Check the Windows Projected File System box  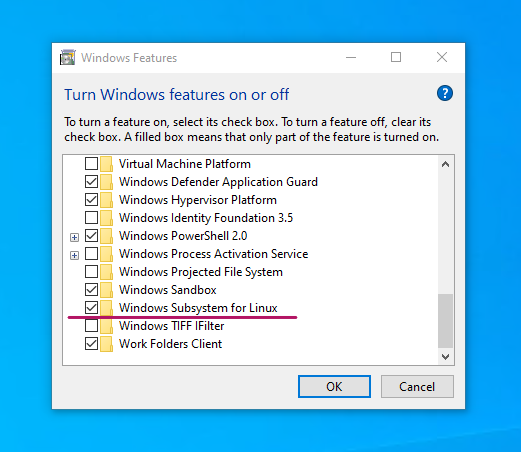pos(91,272)
